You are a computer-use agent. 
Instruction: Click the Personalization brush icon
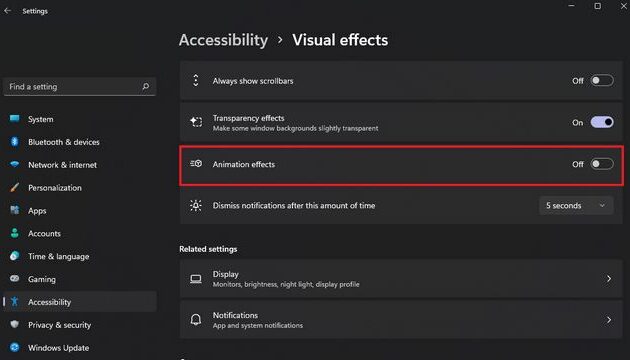click(14, 187)
